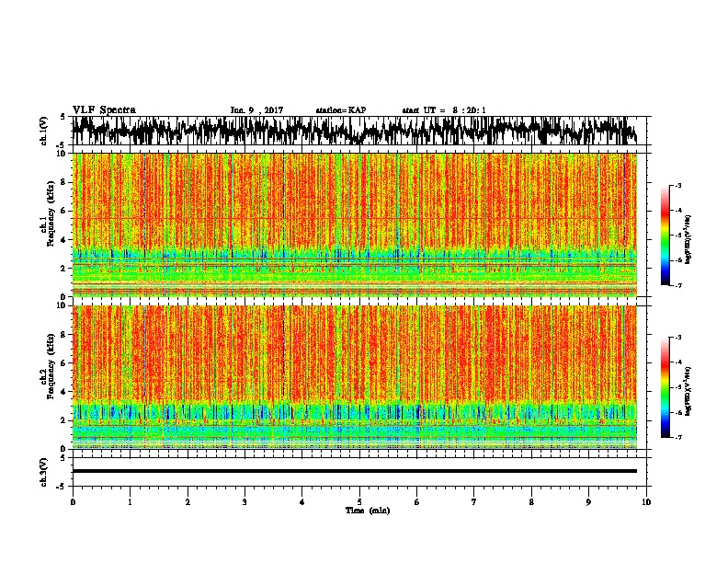728x563 pixels.
Task: Click the "VLF Spectra" plot title
Action: [104, 110]
